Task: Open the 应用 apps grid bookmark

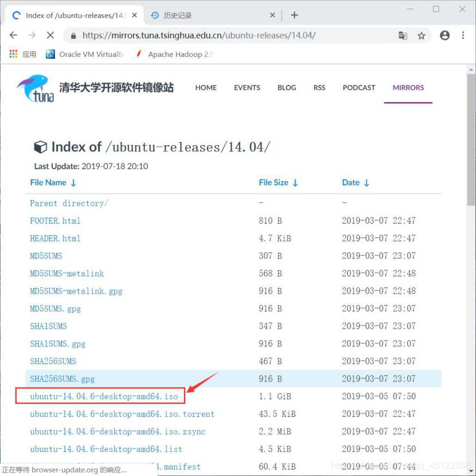Action: pos(23,54)
